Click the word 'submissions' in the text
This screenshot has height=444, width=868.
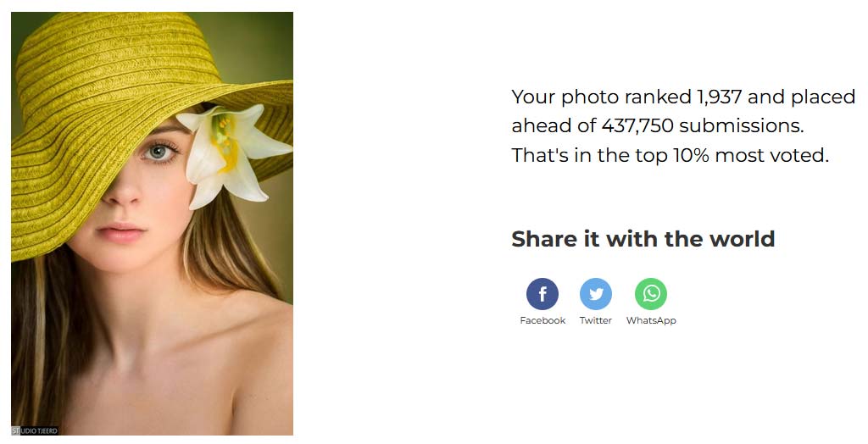741,125
